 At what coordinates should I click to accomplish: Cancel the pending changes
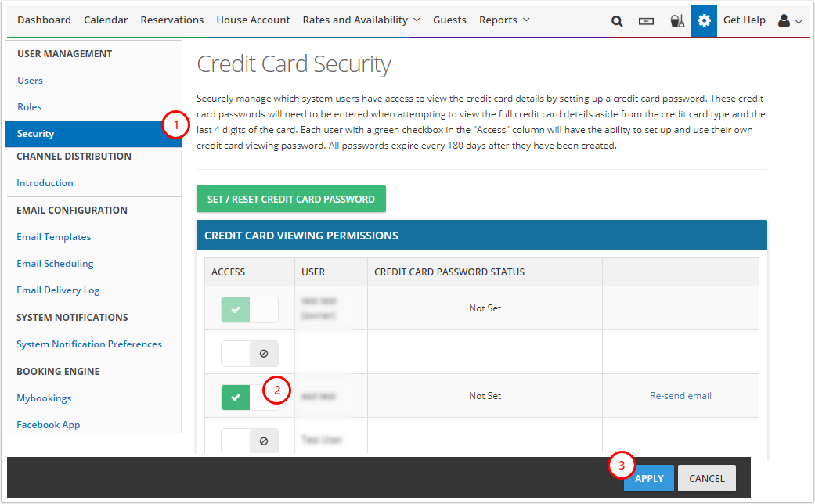point(706,478)
